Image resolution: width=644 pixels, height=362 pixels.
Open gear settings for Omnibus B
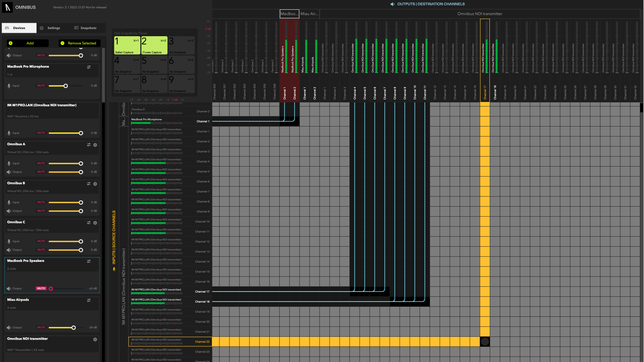95,184
